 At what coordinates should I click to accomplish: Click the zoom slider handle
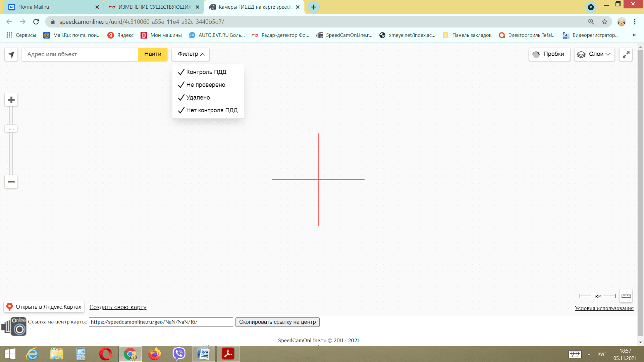[11, 129]
